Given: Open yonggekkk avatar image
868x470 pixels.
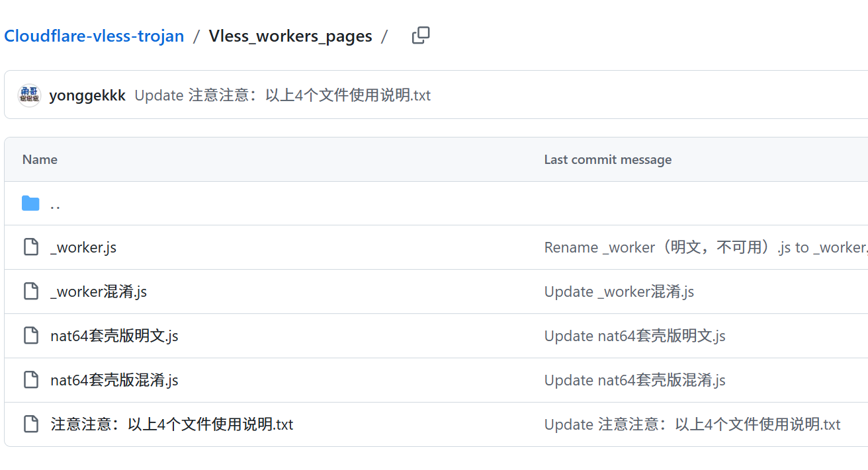Looking at the screenshot, I should [30, 95].
